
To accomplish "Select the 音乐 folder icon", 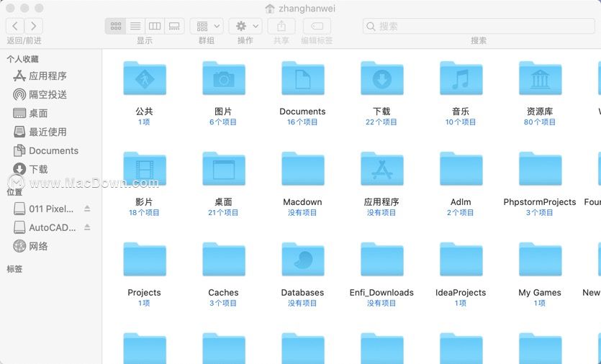I will pos(461,78).
